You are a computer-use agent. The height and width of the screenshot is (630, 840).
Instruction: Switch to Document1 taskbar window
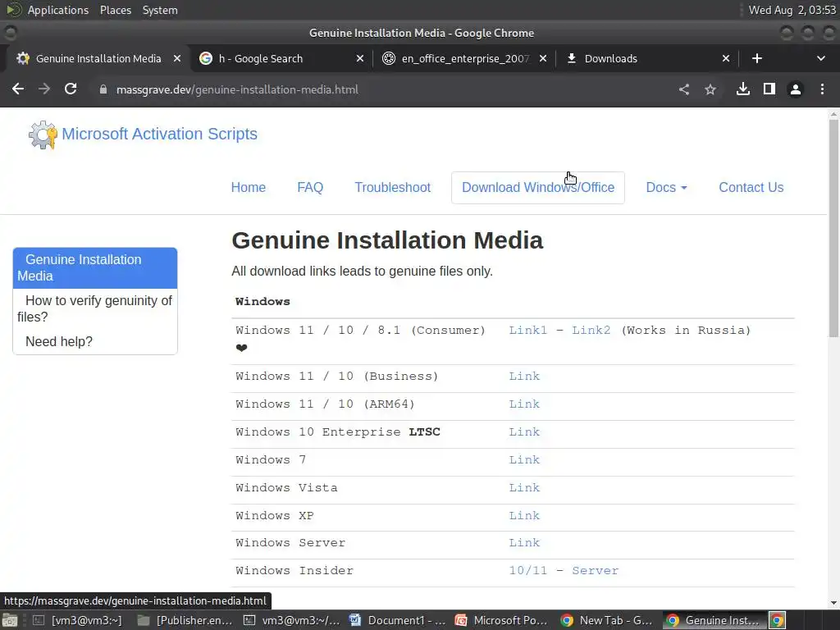398,620
